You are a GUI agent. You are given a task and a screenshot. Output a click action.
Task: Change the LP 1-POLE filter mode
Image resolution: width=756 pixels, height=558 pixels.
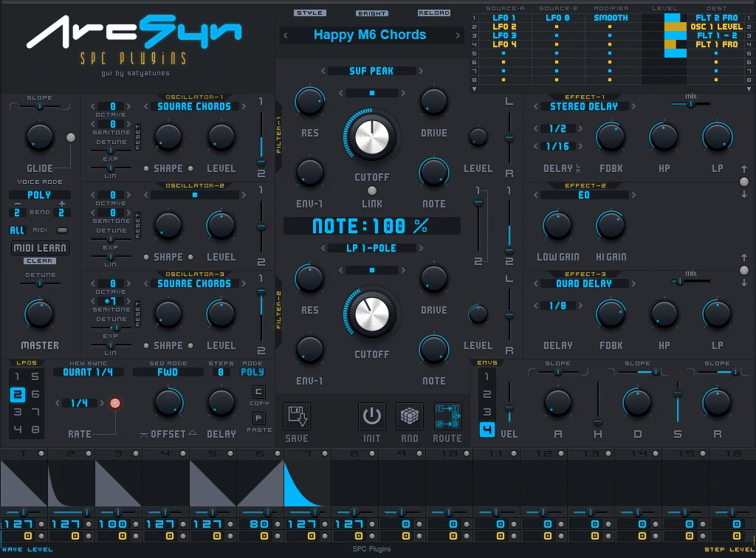371,248
